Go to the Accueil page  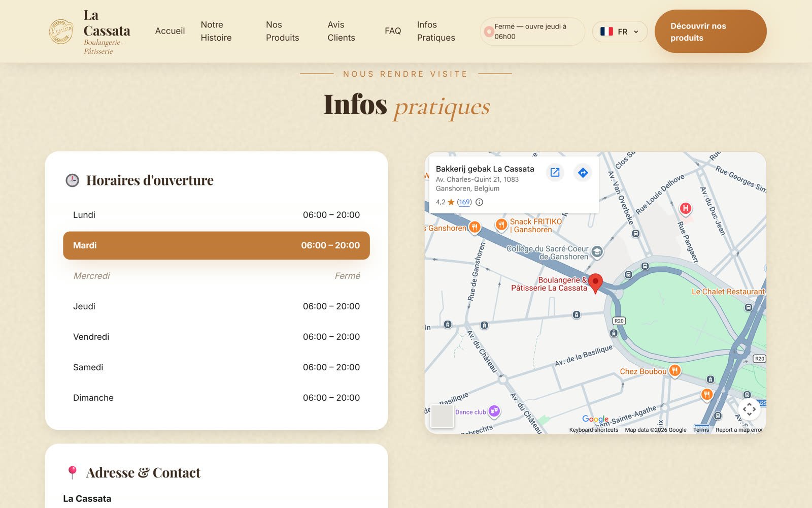click(x=170, y=31)
